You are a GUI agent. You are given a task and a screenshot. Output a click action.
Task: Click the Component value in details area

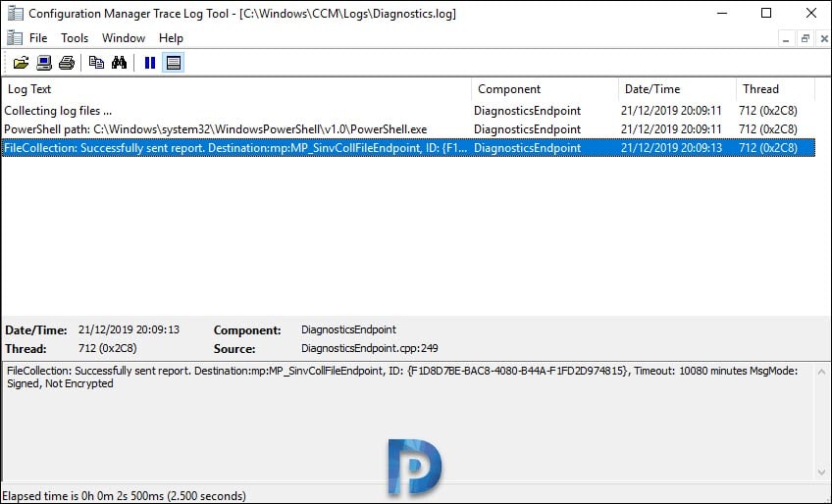click(348, 329)
